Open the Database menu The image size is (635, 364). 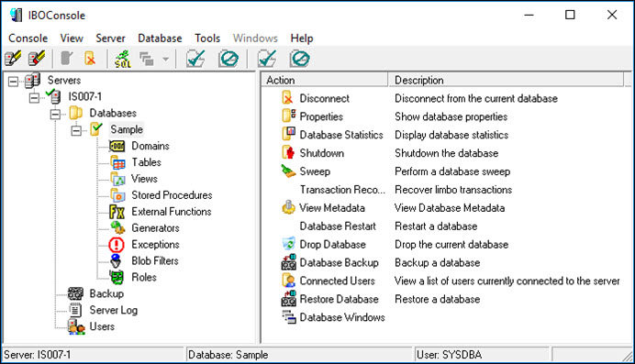coord(160,38)
